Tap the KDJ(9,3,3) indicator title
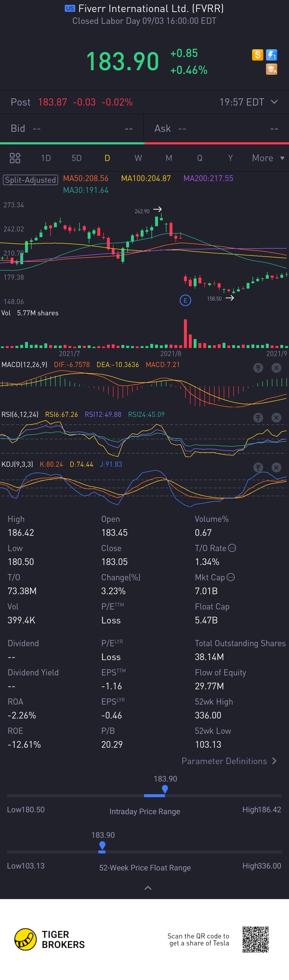Image resolution: width=289 pixels, height=980 pixels. [x=17, y=464]
